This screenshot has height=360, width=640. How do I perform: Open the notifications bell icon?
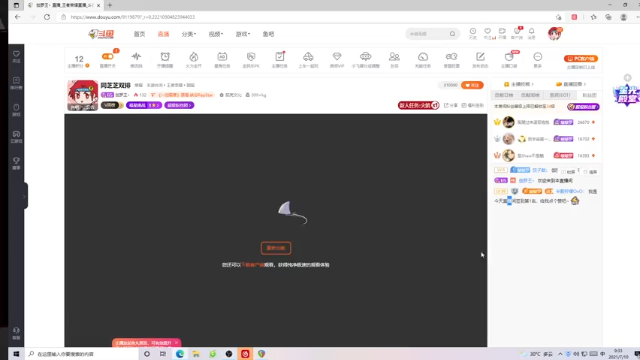(x=531, y=31)
